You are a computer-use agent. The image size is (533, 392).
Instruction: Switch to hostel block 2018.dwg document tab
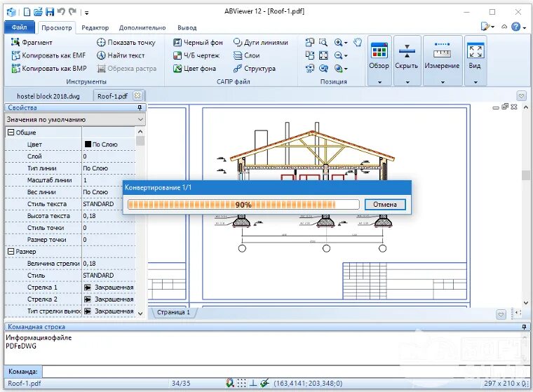(48, 96)
